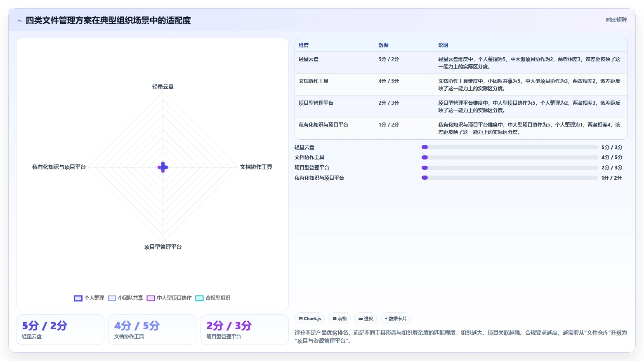
Task: Click the 项目型管理平台 progress bar
Action: (510, 168)
